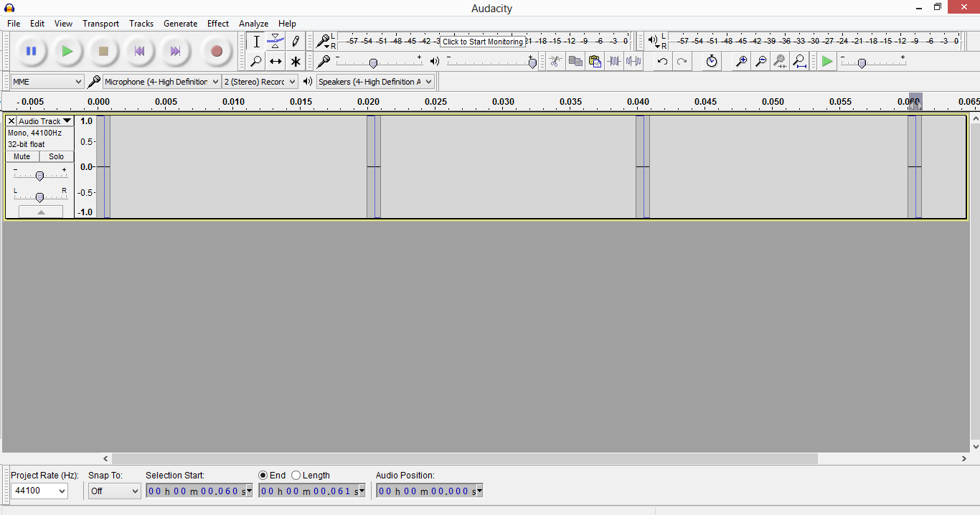The height and width of the screenshot is (515, 980).
Task: Begin recording with the red Record button
Action: 217,51
